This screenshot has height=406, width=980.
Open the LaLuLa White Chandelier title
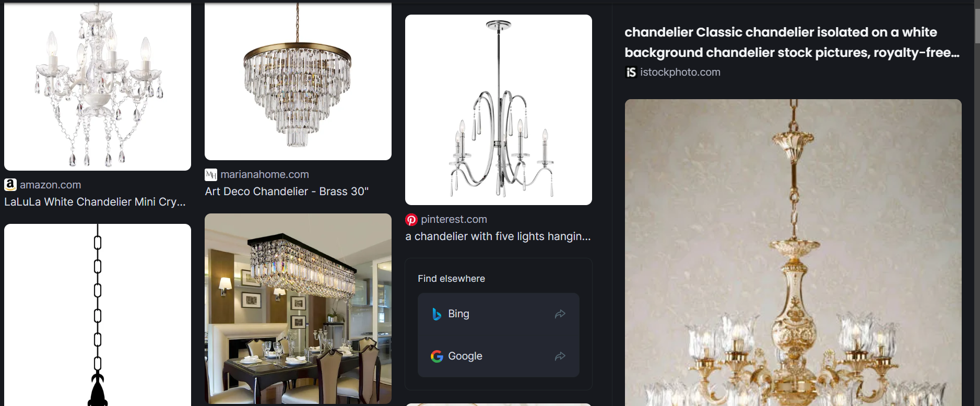click(95, 202)
